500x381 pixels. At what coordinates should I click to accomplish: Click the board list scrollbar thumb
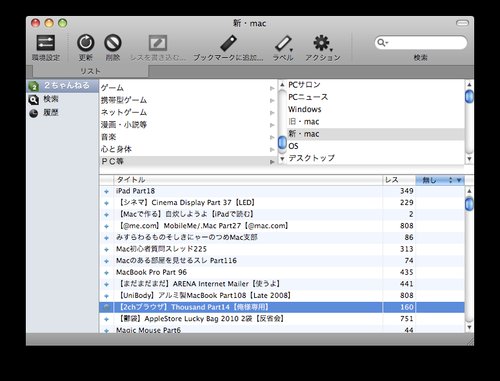pyautogui.click(x=469, y=96)
